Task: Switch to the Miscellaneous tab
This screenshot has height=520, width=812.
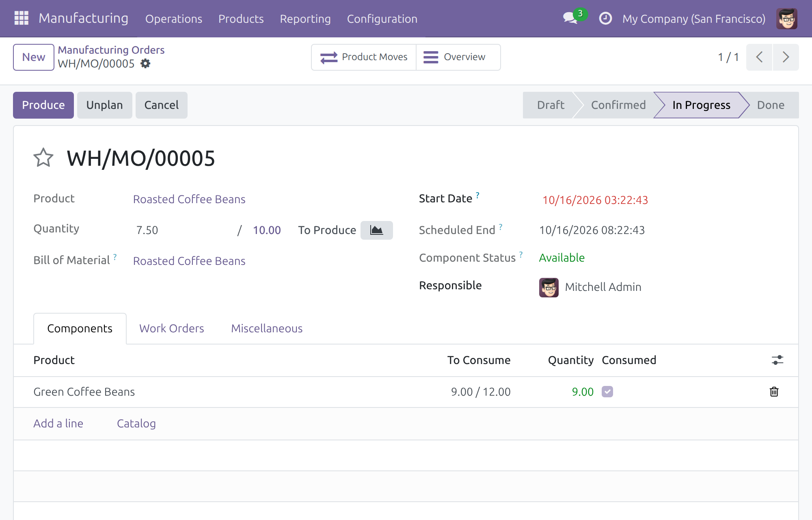Action: pos(267,328)
